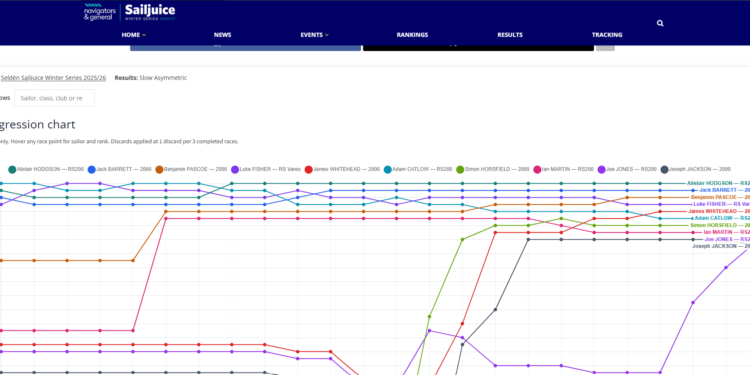This screenshot has width=750, height=375.
Task: Click the 'Results: Slow Asymmetric' breadcrumb text
Action: 151,77
